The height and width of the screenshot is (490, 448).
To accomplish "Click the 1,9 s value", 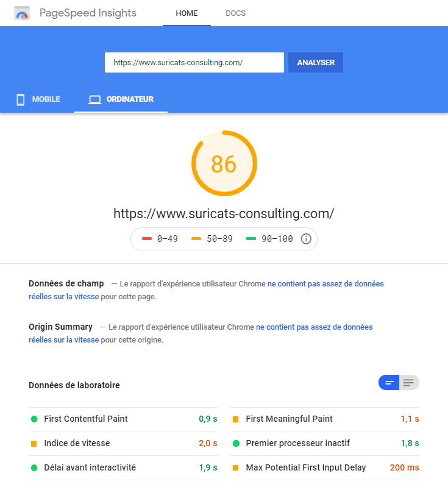I will click(208, 468).
